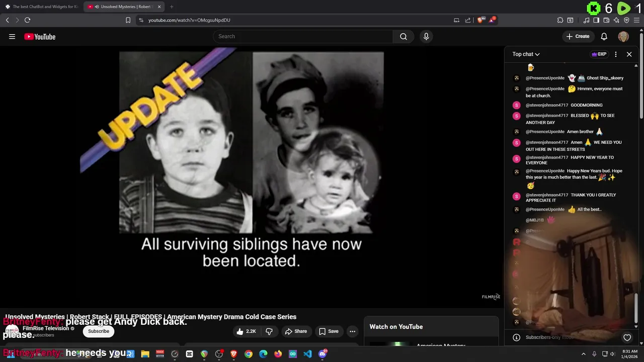
Task: Share this page from address bar
Action: click(468, 20)
